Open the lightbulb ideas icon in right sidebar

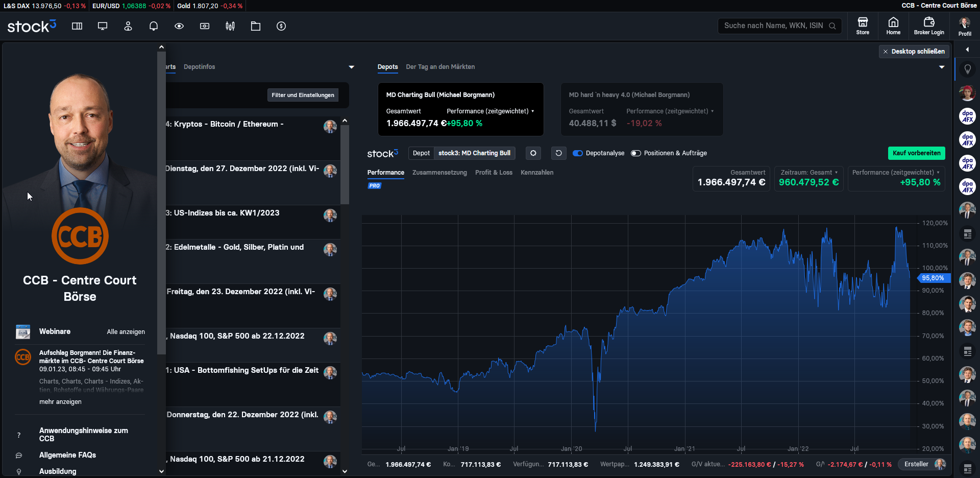click(967, 69)
